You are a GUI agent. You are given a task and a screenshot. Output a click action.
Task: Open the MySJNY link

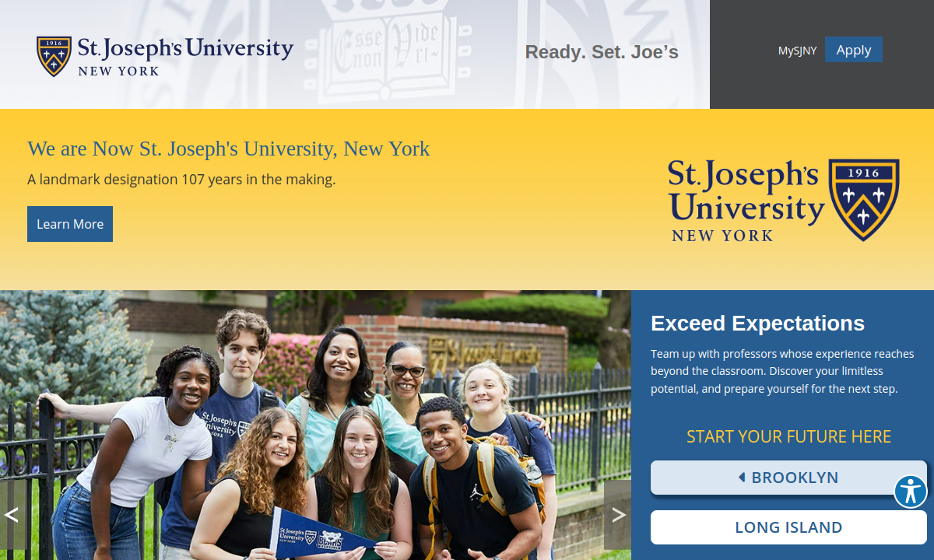797,51
